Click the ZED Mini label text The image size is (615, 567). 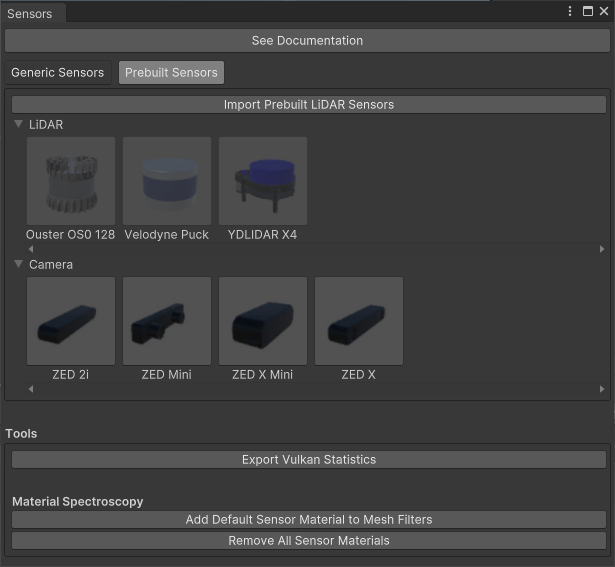tap(167, 374)
